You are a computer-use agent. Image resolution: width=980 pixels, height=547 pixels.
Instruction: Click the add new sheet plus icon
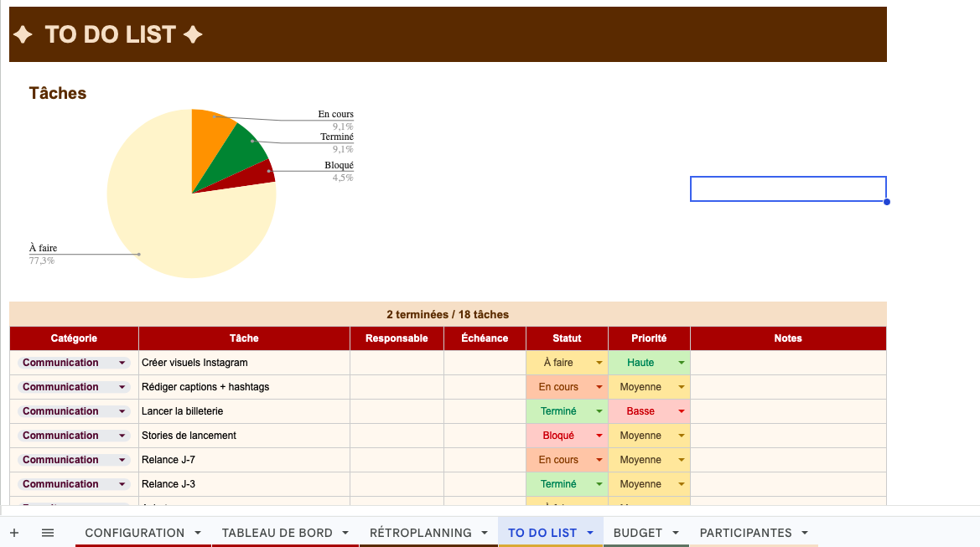[x=14, y=533]
